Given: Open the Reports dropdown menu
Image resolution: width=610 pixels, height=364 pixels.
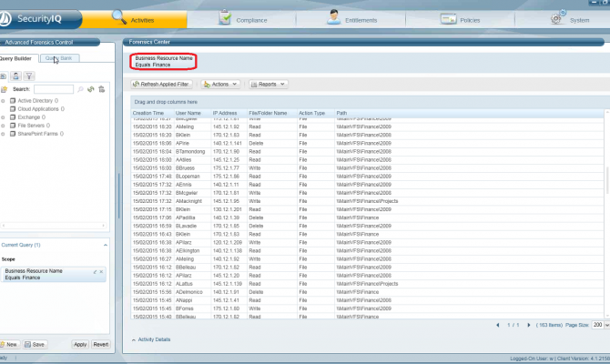Looking at the screenshot, I should [x=268, y=84].
